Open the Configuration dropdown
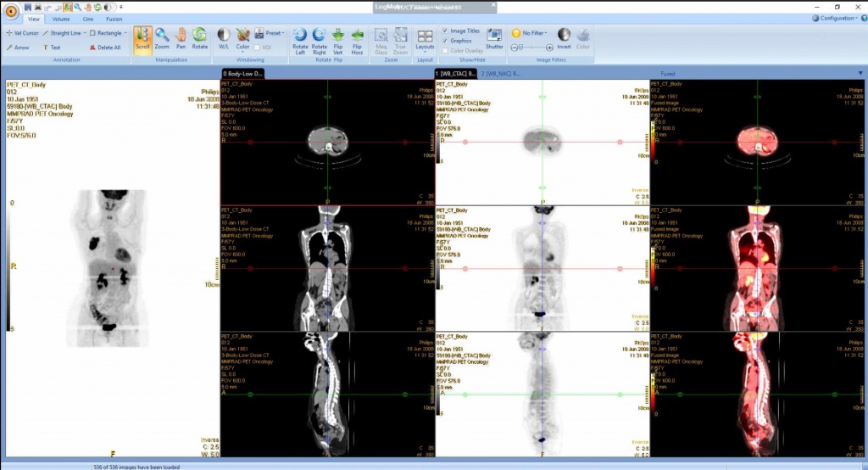The height and width of the screenshot is (470, 868). (835, 19)
